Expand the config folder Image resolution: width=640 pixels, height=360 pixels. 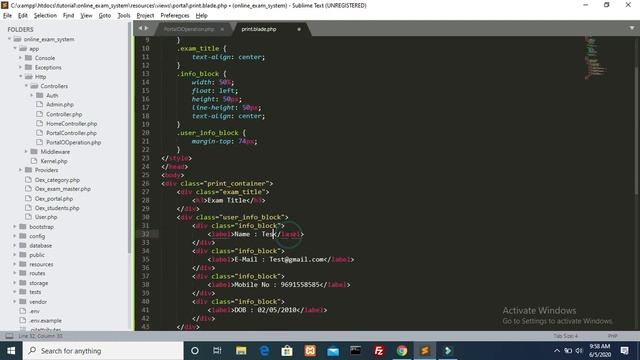pos(15,236)
